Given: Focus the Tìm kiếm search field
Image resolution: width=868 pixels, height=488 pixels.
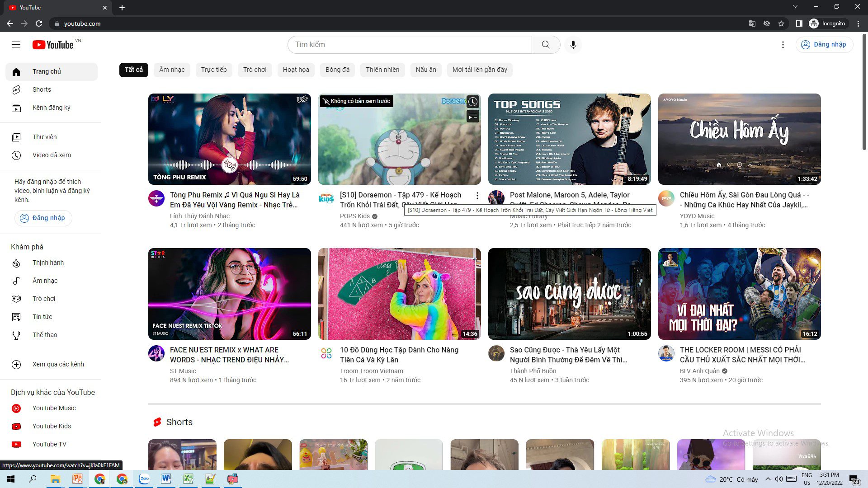Looking at the screenshot, I should (410, 45).
